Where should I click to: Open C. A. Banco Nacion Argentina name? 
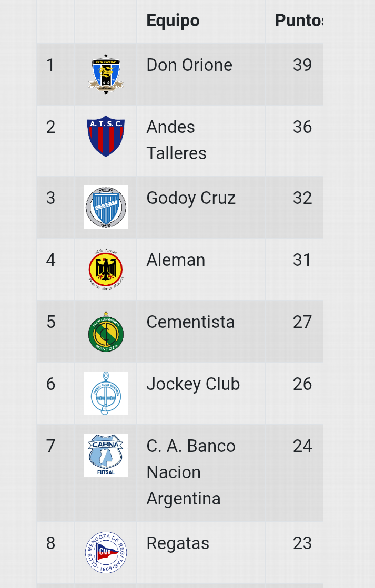191,472
